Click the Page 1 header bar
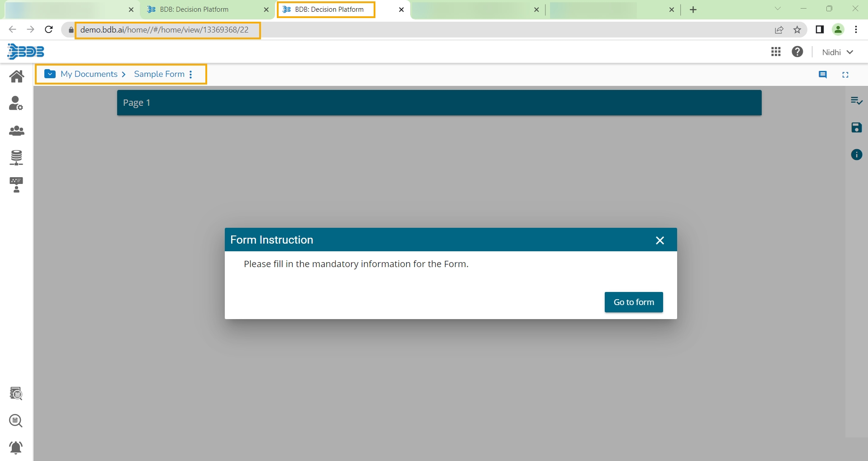 point(439,103)
